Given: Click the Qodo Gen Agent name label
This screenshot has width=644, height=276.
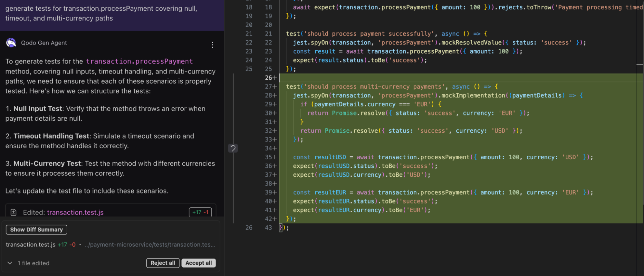Looking at the screenshot, I should click(x=44, y=43).
